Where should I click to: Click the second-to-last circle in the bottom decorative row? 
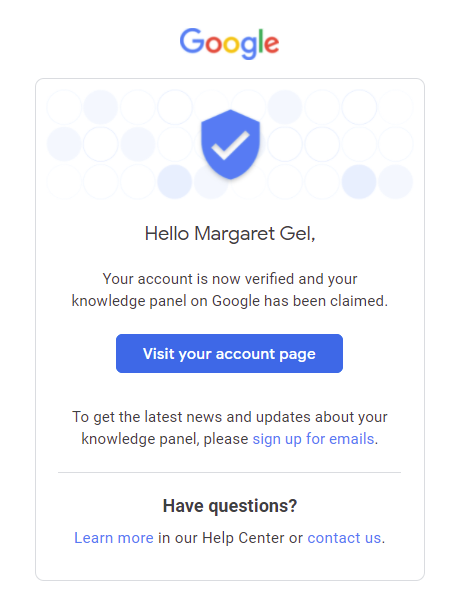359,182
